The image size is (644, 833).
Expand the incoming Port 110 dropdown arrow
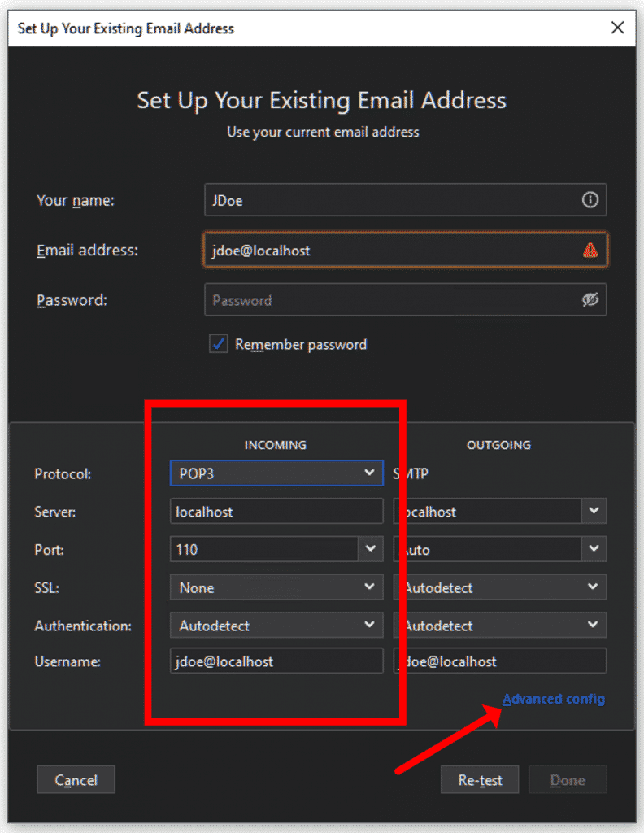(x=371, y=549)
